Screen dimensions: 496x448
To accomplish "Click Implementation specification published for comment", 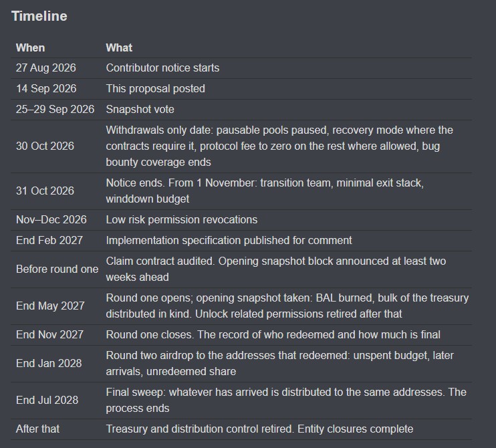I will click(x=229, y=241).
